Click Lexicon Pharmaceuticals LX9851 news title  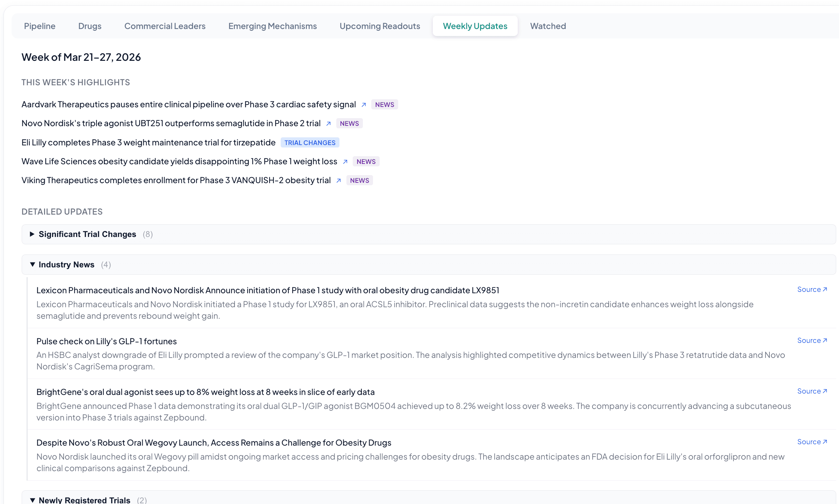pyautogui.click(x=268, y=290)
